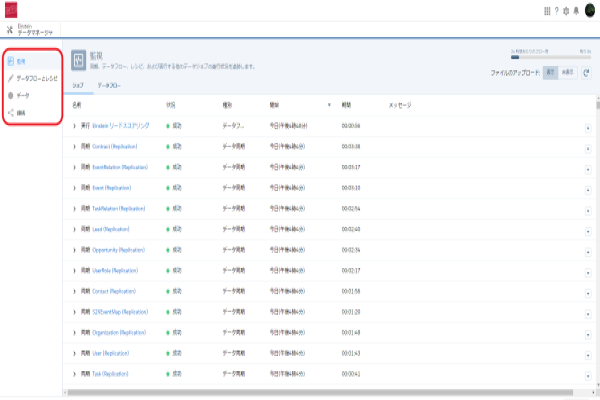Viewport: 600px width, 400px height.
Task: Open the action dropdown for Opportunity (Replication)
Action: (x=588, y=250)
